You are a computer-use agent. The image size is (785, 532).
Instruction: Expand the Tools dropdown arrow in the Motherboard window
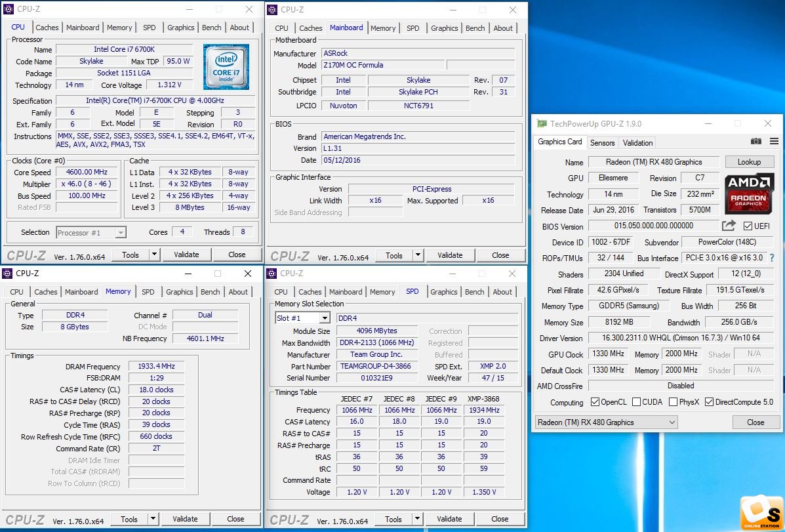click(x=418, y=255)
